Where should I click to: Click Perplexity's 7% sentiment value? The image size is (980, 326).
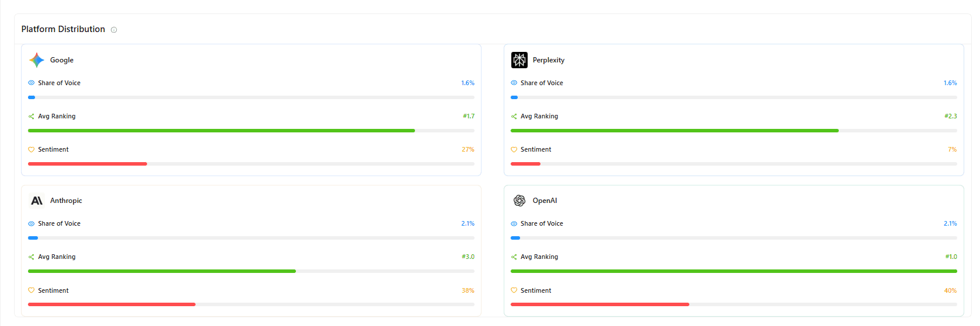coord(953,149)
